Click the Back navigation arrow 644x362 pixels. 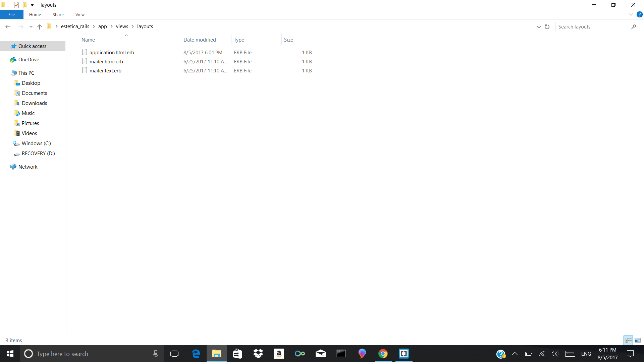(8, 26)
